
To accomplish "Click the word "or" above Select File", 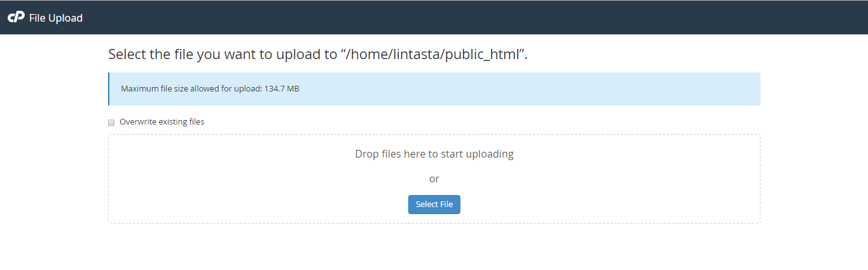I will 434,179.
